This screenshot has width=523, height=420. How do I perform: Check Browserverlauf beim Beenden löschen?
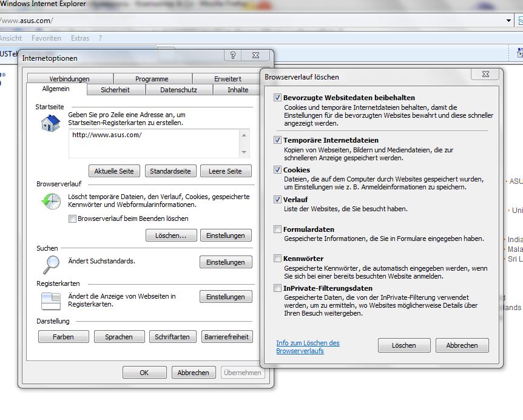point(72,218)
